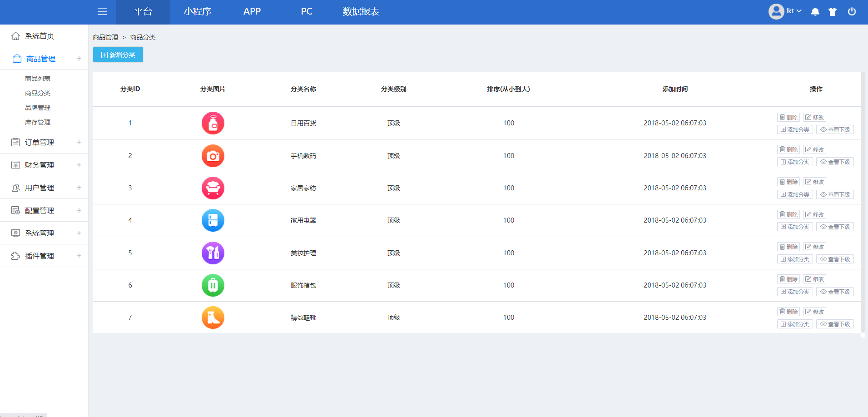
Task: Click the user avatar icon
Action: [776, 11]
